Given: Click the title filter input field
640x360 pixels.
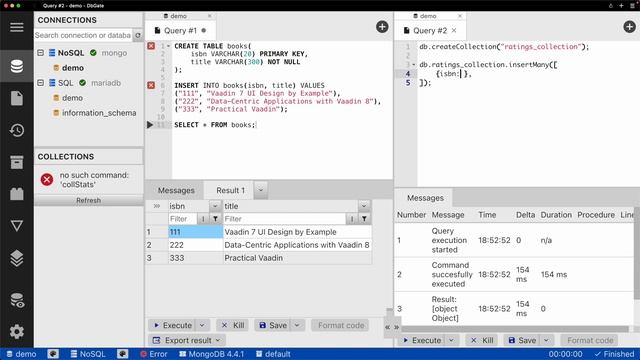Looking at the screenshot, I should coord(284,219).
